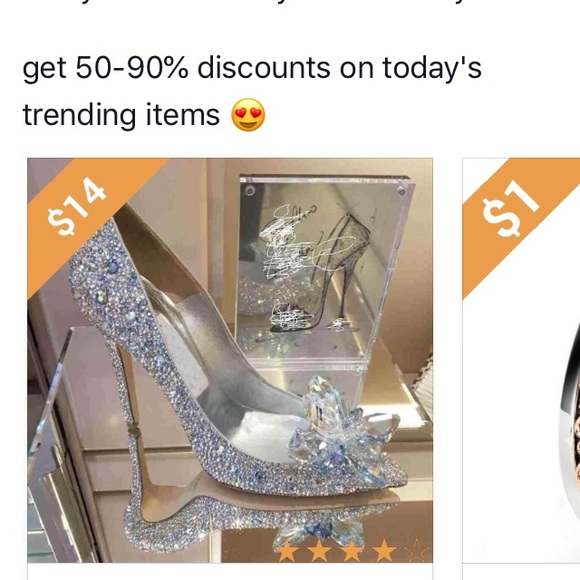Image resolution: width=580 pixels, height=580 pixels.
Task: Click the heart-eyes emoji
Action: 248,115
